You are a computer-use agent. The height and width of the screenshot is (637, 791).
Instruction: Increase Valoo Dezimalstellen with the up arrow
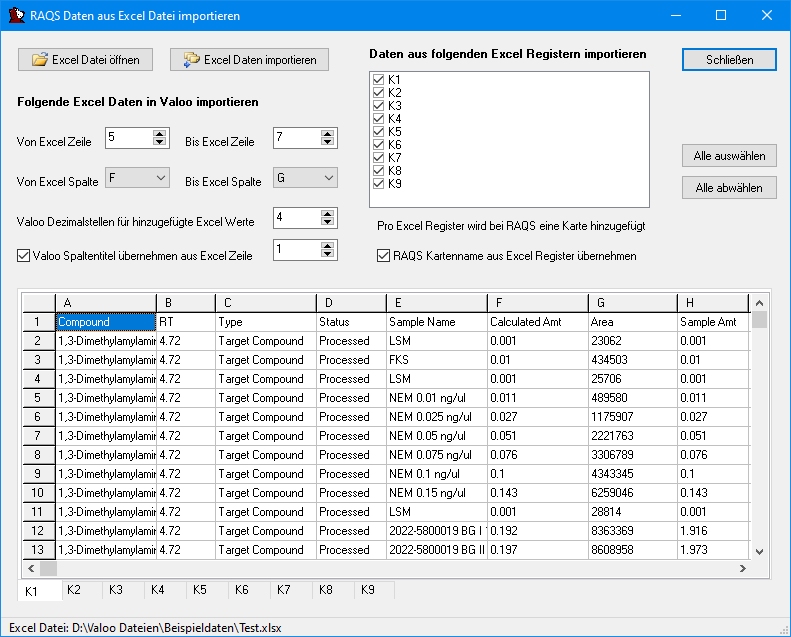point(329,212)
